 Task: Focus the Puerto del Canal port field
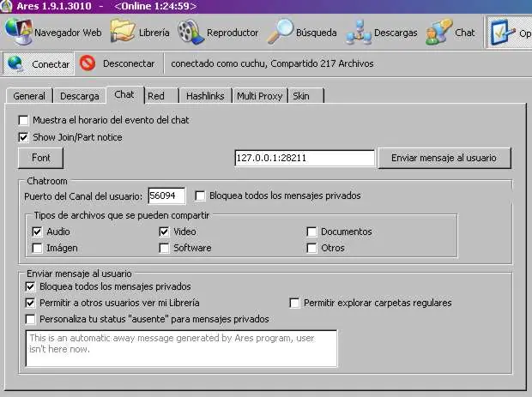click(x=166, y=195)
